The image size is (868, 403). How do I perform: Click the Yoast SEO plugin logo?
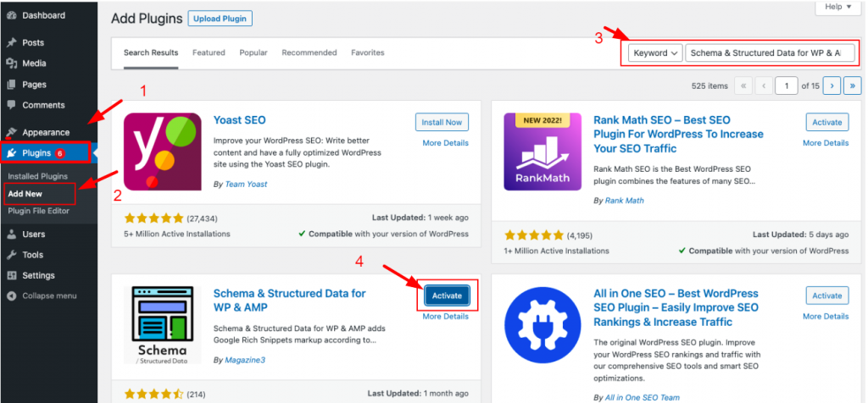[162, 152]
